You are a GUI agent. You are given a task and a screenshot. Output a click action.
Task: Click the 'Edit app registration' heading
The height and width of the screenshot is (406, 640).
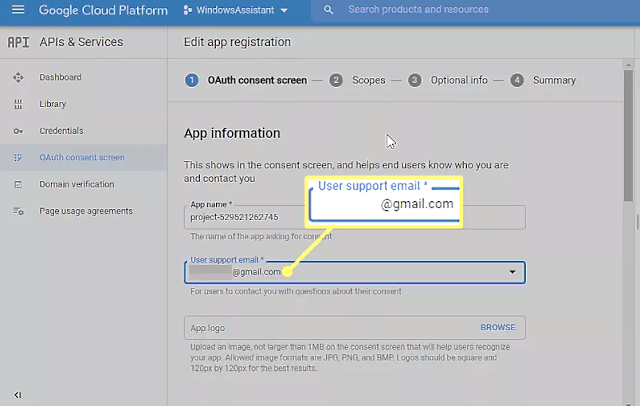(237, 42)
